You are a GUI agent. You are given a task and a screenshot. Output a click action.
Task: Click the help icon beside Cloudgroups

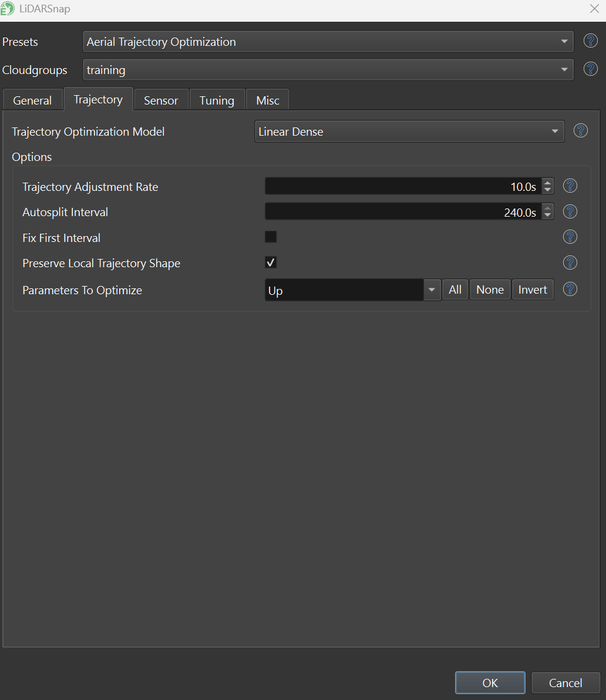click(x=590, y=69)
